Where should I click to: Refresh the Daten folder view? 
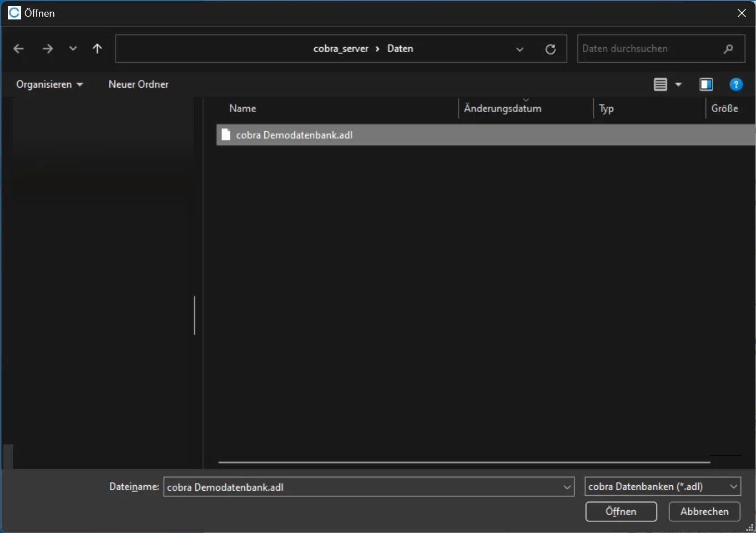[x=551, y=49]
